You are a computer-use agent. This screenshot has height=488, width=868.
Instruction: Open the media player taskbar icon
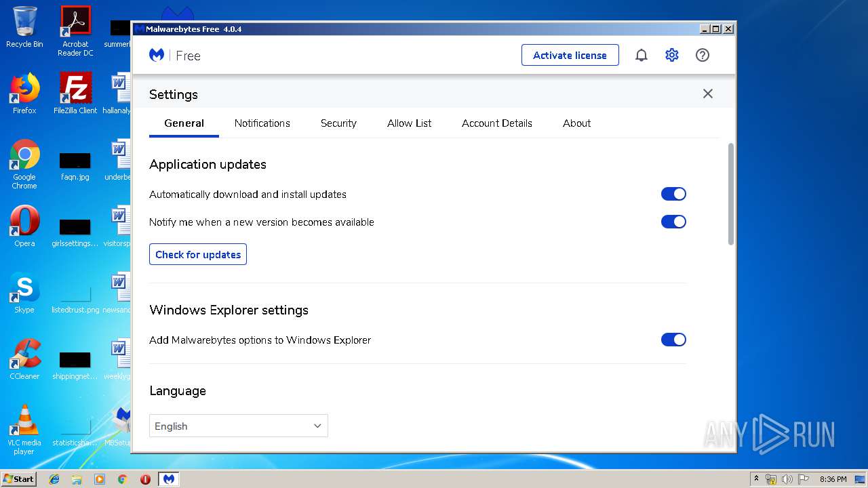(x=100, y=479)
